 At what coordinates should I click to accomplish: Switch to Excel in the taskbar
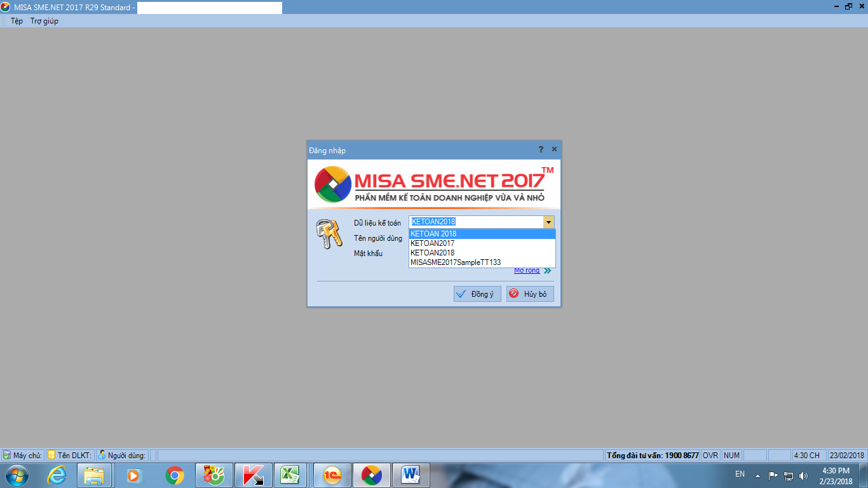tap(291, 475)
